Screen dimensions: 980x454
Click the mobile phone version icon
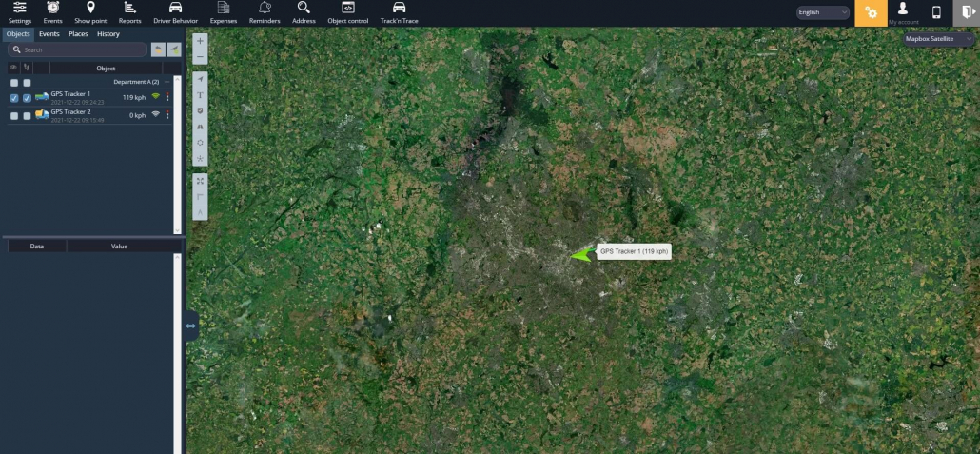tap(936, 12)
